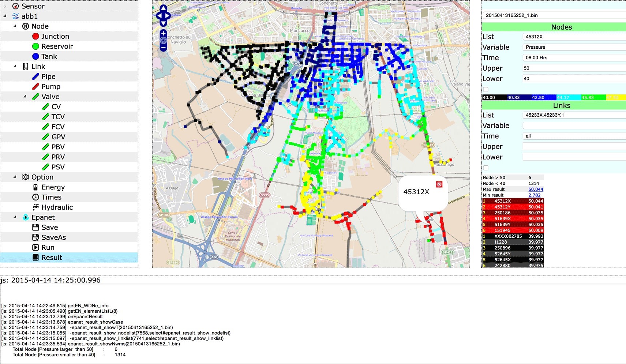Open the Links Time dropdown showing all
626x364 pixels.
(574, 136)
